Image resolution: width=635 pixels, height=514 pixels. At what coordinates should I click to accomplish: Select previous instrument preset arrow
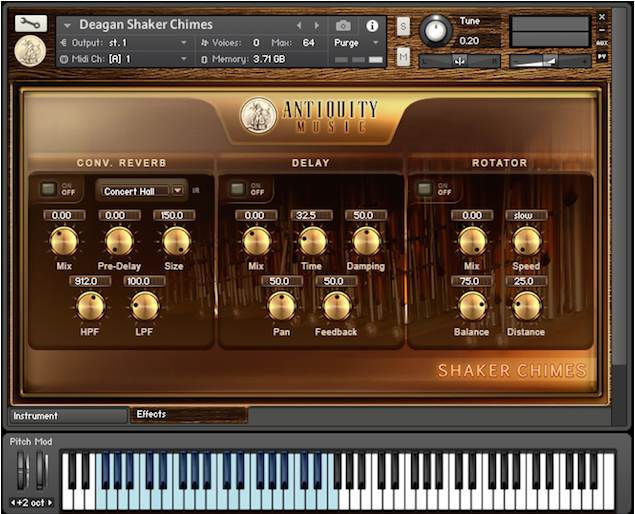(x=299, y=26)
